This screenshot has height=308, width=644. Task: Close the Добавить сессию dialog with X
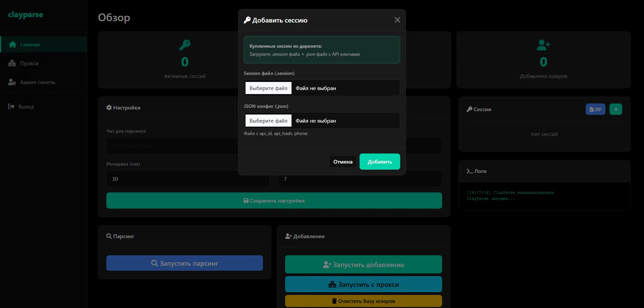pyautogui.click(x=397, y=20)
